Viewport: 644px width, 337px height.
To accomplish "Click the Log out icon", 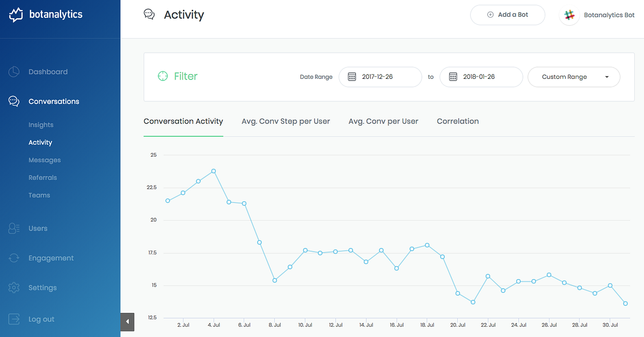I will [13, 319].
